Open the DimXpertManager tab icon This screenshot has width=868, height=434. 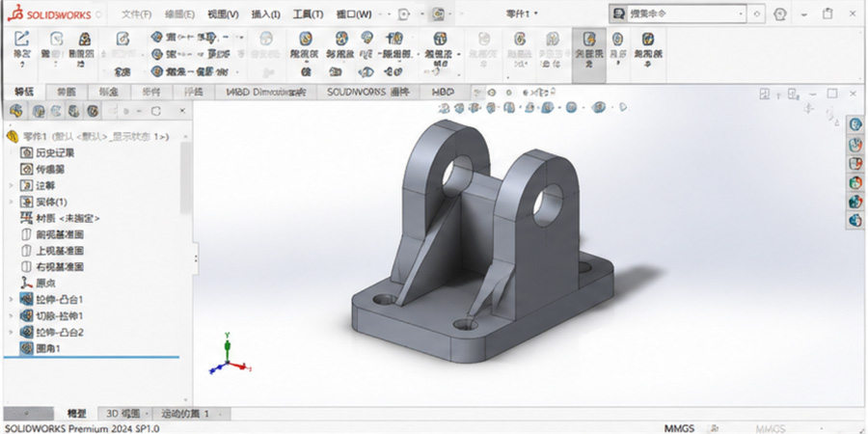(x=74, y=111)
